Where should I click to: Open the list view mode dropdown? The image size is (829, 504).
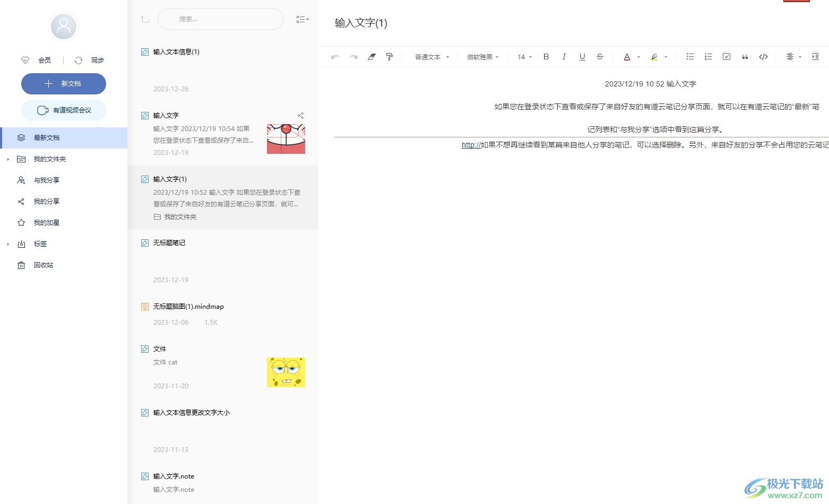coord(303,19)
